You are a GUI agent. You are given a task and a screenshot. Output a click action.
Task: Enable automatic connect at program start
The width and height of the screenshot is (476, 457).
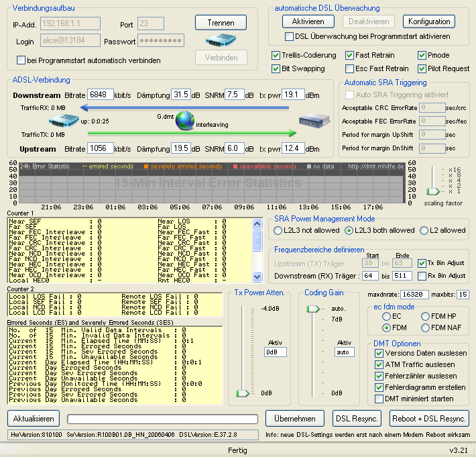point(21,60)
